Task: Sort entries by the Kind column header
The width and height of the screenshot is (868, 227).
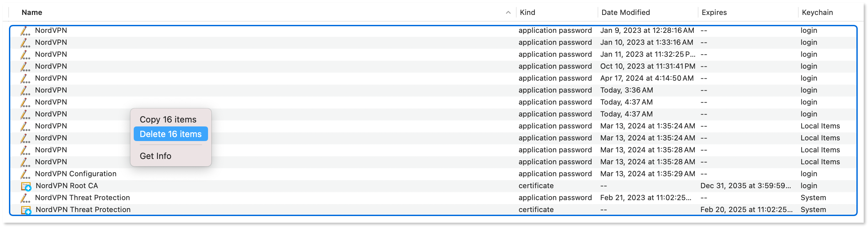Action: click(528, 13)
